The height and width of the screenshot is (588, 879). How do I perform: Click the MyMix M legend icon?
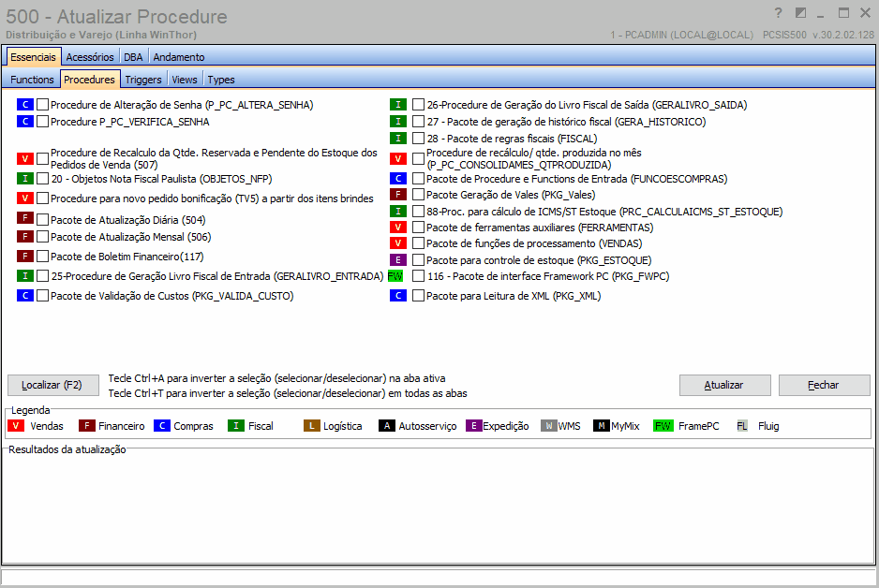602,426
